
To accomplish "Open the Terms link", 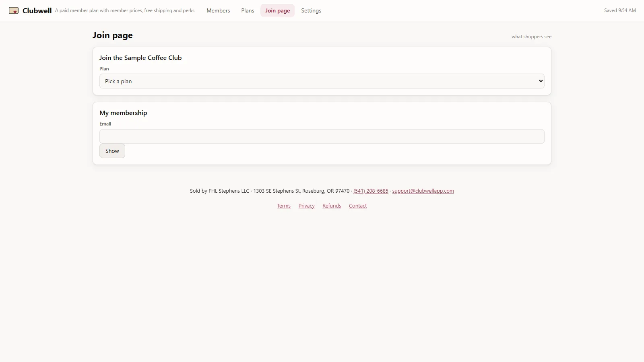I will click(x=284, y=206).
